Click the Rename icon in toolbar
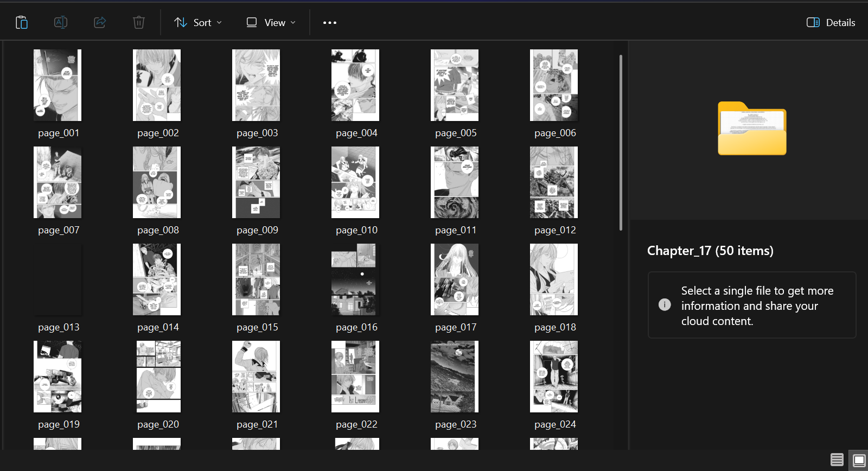Viewport: 868px width, 471px height. pyautogui.click(x=61, y=22)
